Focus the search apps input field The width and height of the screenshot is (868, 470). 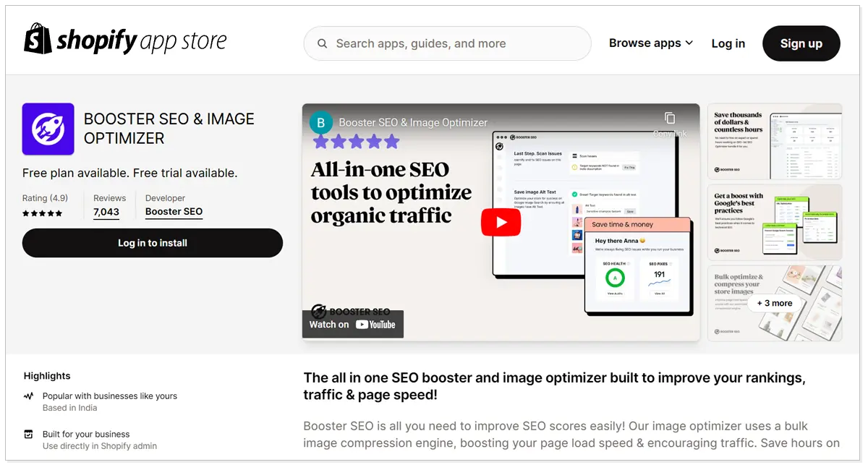[x=447, y=43]
